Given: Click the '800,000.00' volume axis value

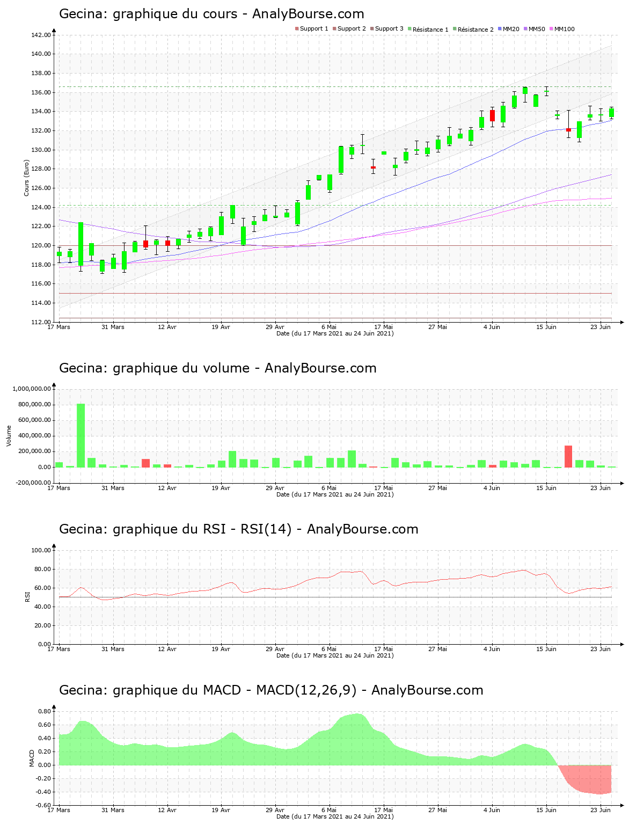Looking at the screenshot, I should coord(34,404).
